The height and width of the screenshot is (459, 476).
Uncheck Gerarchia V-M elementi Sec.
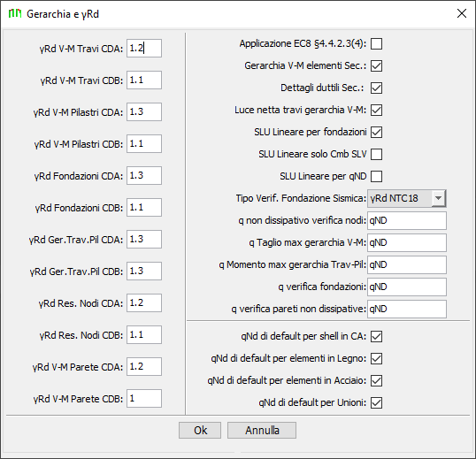[376, 65]
